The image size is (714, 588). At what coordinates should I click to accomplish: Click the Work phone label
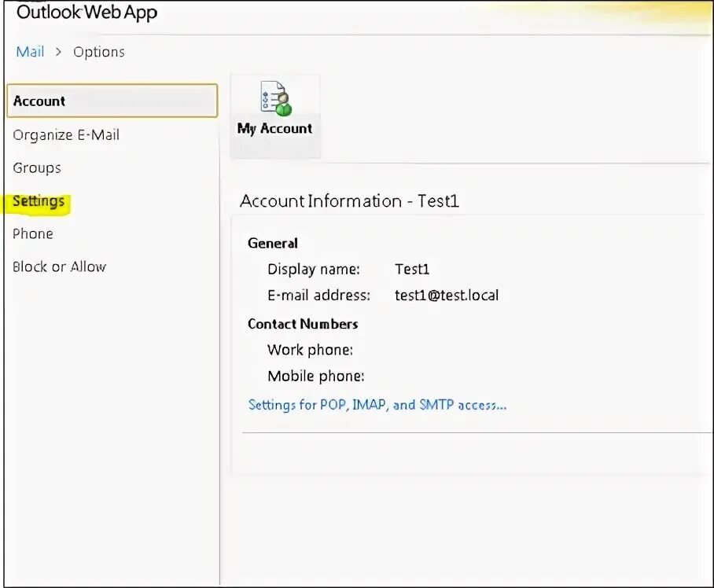pyautogui.click(x=310, y=350)
